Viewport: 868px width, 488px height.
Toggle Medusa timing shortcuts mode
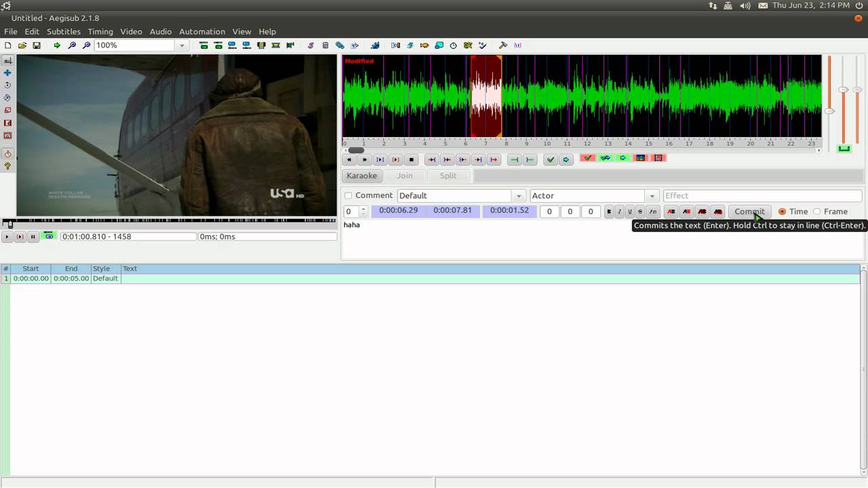point(658,159)
